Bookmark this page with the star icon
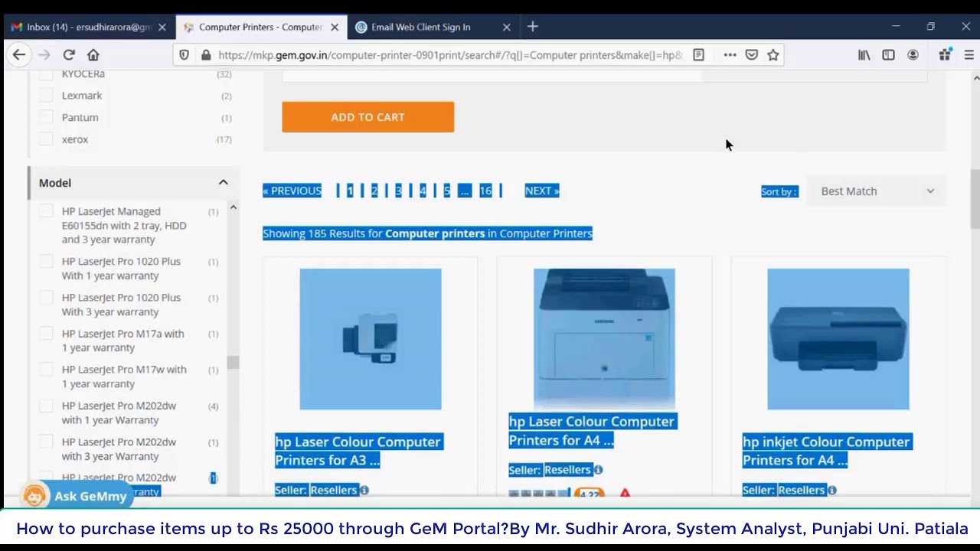Screen dimensions: 980x551 click(773, 55)
